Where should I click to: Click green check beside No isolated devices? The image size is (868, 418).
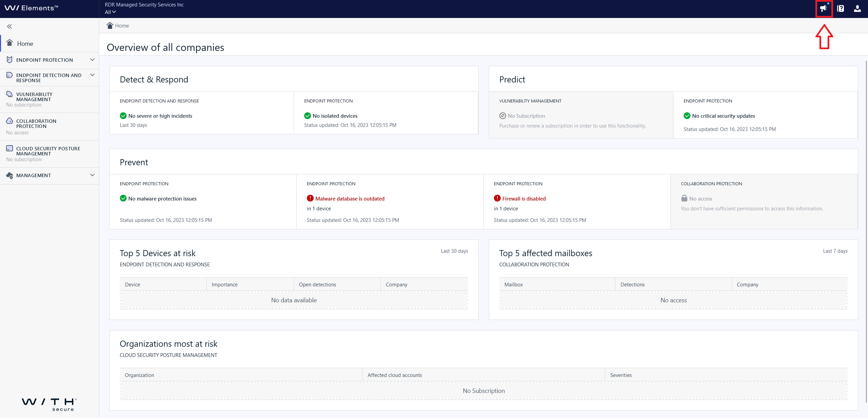pyautogui.click(x=308, y=116)
